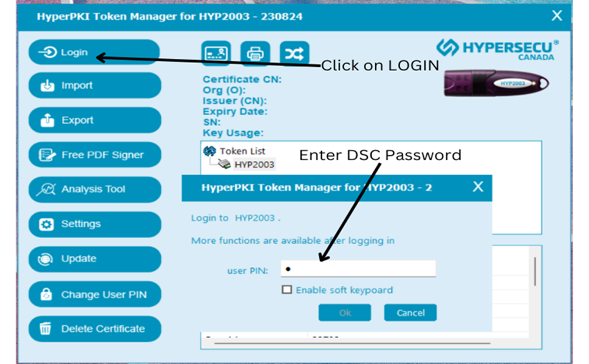Launch Free PDF Signer
The width and height of the screenshot is (589, 364).
click(95, 155)
